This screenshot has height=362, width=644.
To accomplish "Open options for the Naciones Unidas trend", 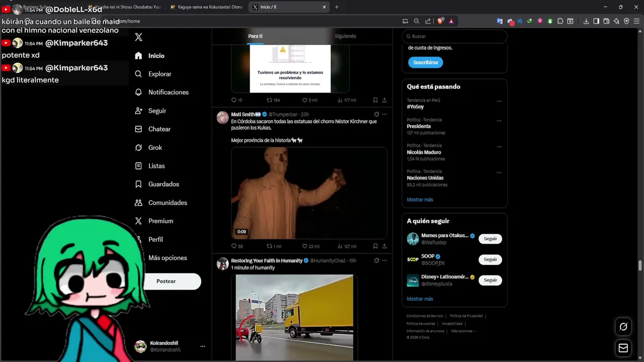I will click(499, 172).
